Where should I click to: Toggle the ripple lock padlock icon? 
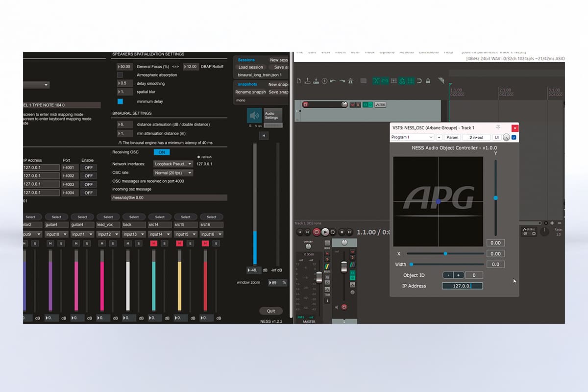(x=428, y=81)
